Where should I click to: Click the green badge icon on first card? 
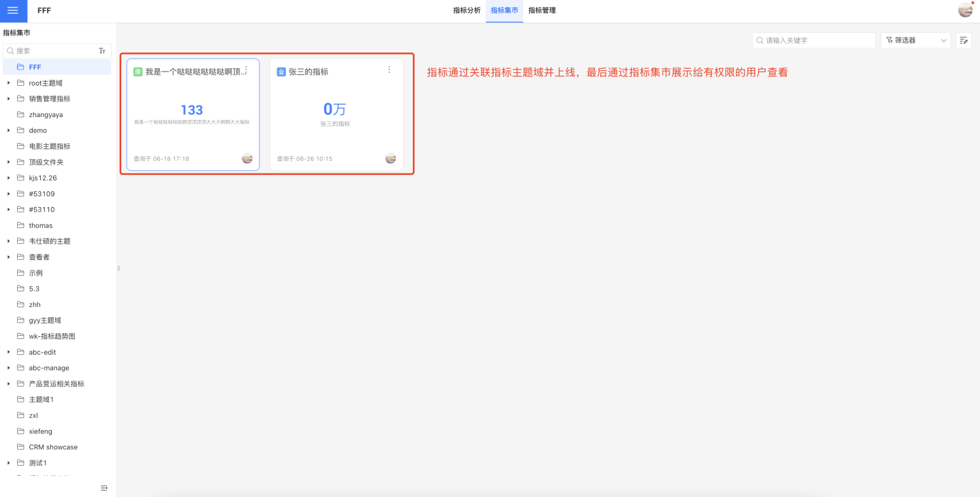tap(138, 71)
